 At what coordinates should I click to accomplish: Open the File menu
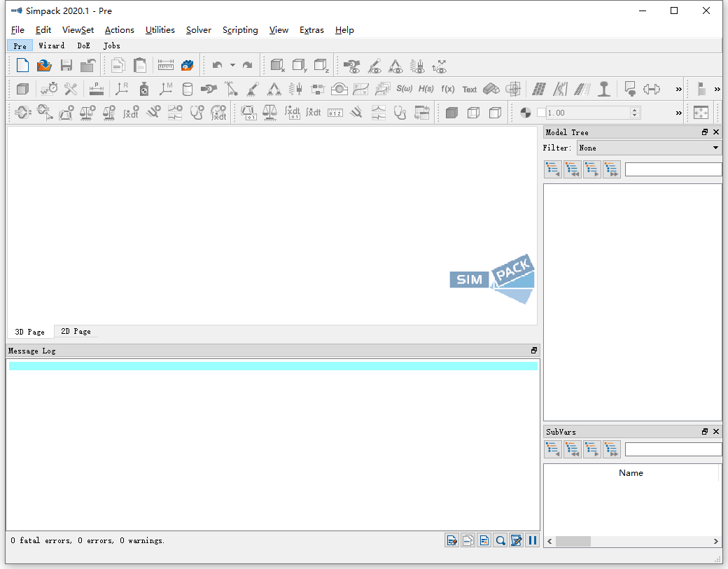click(x=17, y=29)
